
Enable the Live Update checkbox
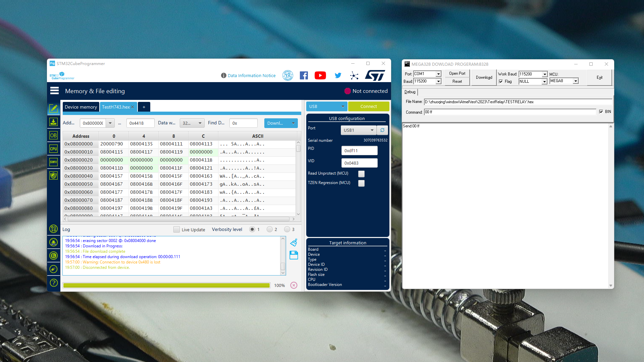pos(176,230)
